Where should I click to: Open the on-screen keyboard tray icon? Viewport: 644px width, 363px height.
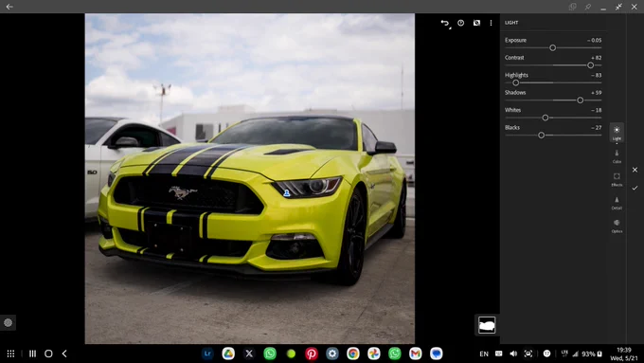[498, 354]
